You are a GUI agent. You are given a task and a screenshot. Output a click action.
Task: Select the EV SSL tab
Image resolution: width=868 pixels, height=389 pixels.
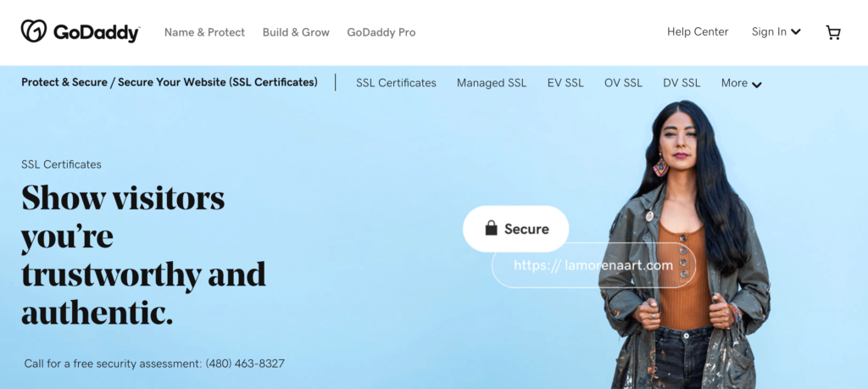(565, 83)
